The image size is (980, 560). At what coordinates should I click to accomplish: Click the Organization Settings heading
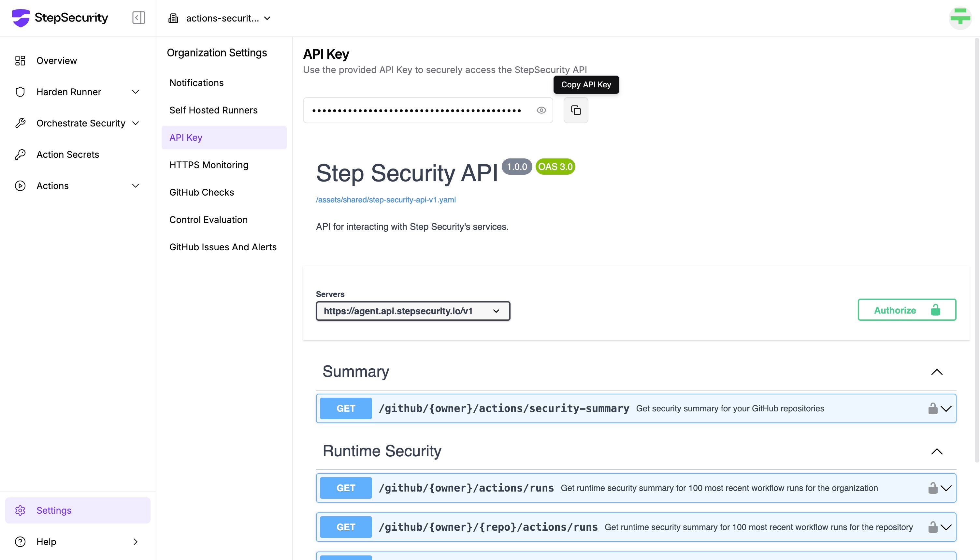point(217,53)
